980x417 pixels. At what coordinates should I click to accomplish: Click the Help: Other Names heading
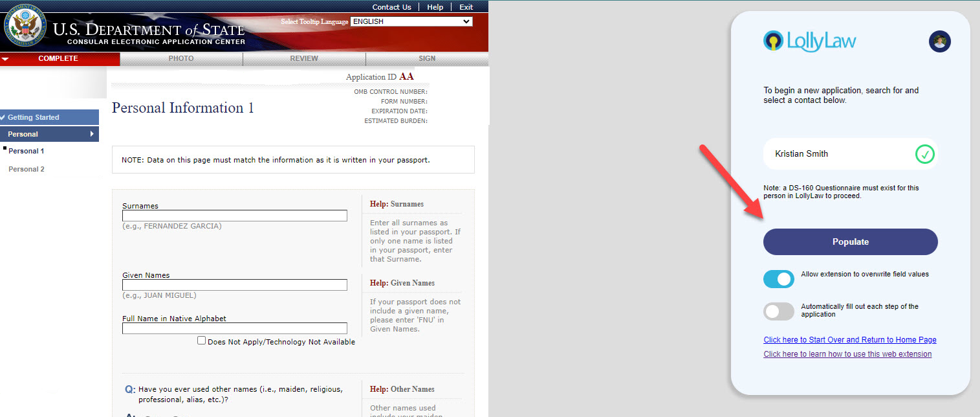tap(402, 389)
